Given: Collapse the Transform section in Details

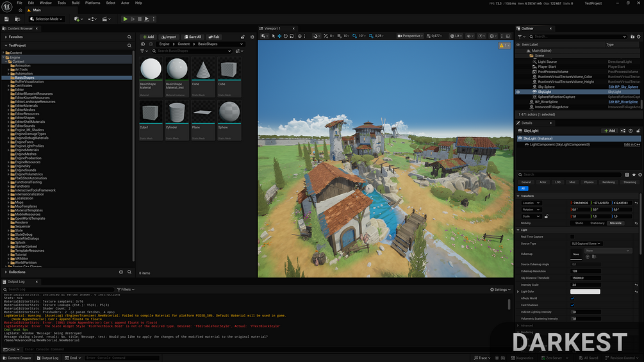Looking at the screenshot, I should [518, 196].
